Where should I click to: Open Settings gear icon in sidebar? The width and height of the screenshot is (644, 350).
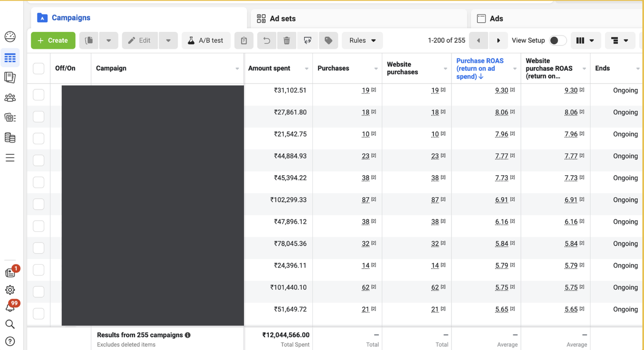(x=10, y=290)
